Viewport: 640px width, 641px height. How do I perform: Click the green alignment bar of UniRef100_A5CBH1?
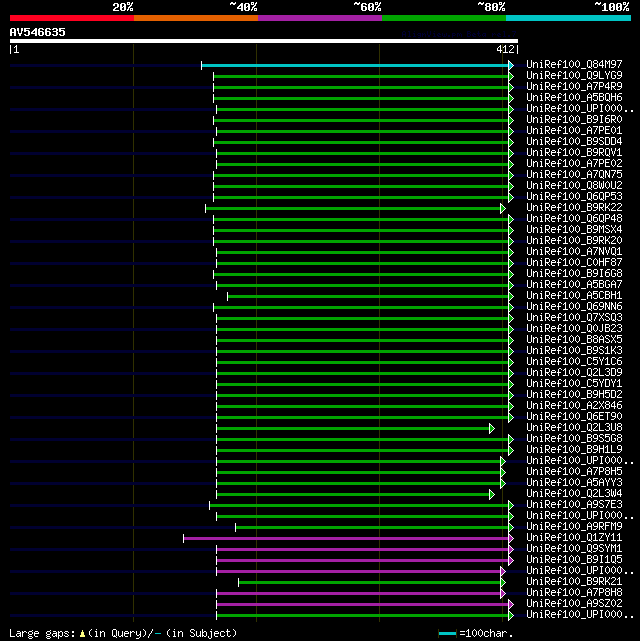[368, 296]
